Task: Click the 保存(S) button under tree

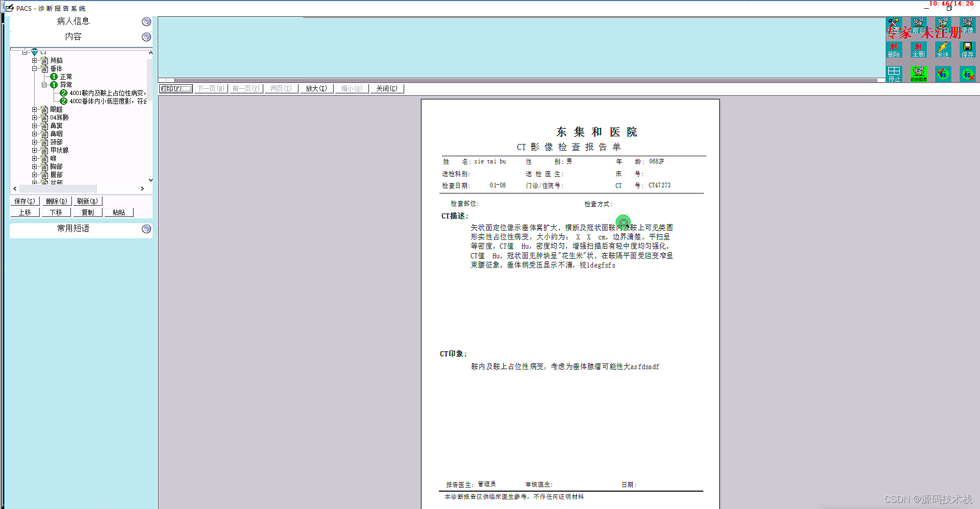Action: tap(25, 201)
